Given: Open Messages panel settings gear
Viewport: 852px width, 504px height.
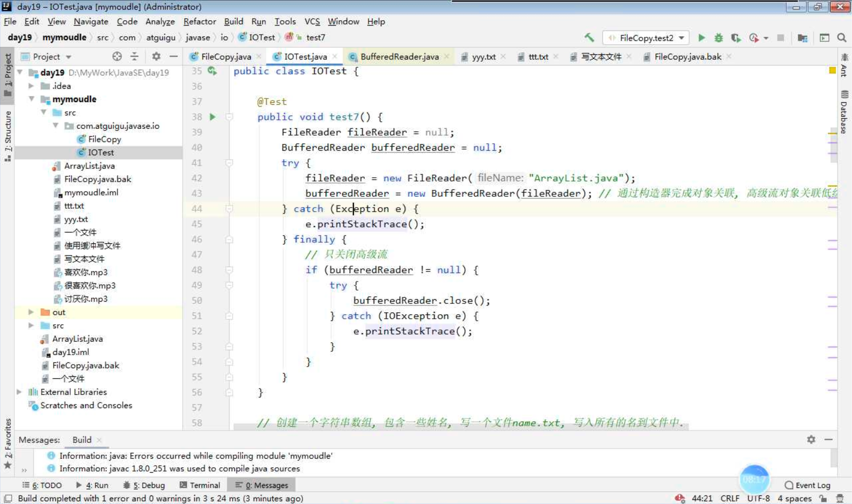Looking at the screenshot, I should pyautogui.click(x=811, y=440).
